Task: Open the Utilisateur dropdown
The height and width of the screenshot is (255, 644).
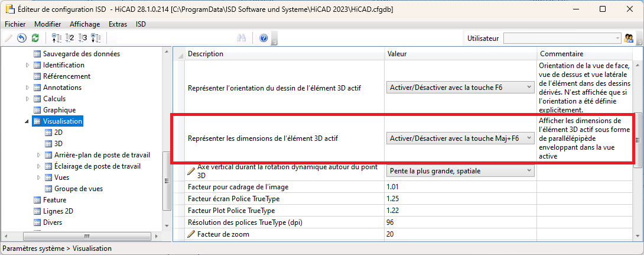Action: pos(617,38)
